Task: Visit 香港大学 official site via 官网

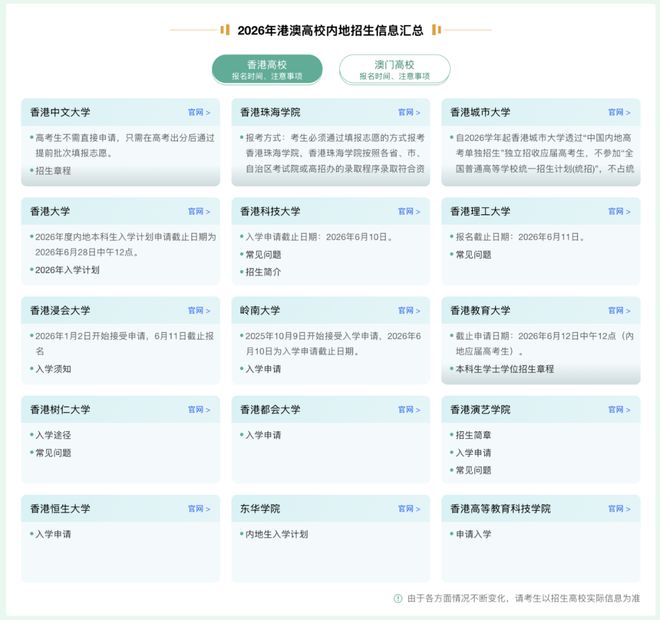Action: point(199,212)
